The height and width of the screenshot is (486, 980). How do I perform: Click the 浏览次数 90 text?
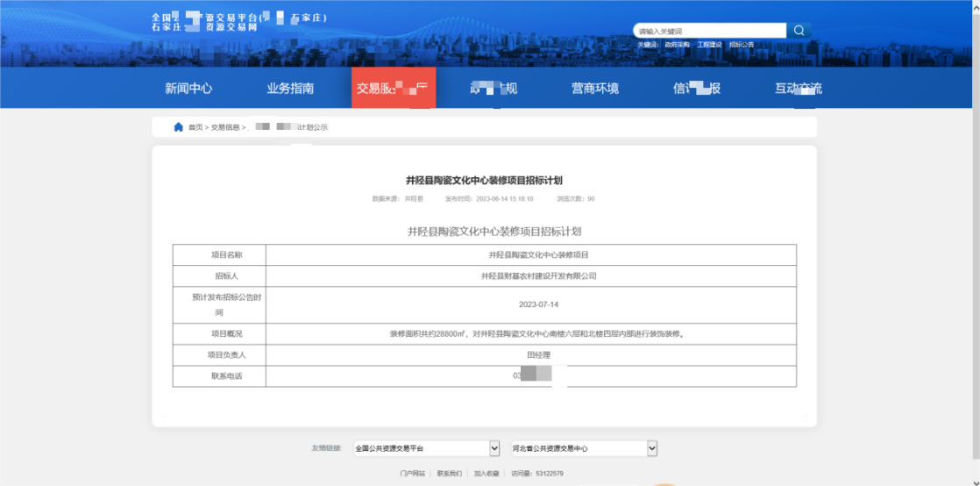[x=576, y=199]
